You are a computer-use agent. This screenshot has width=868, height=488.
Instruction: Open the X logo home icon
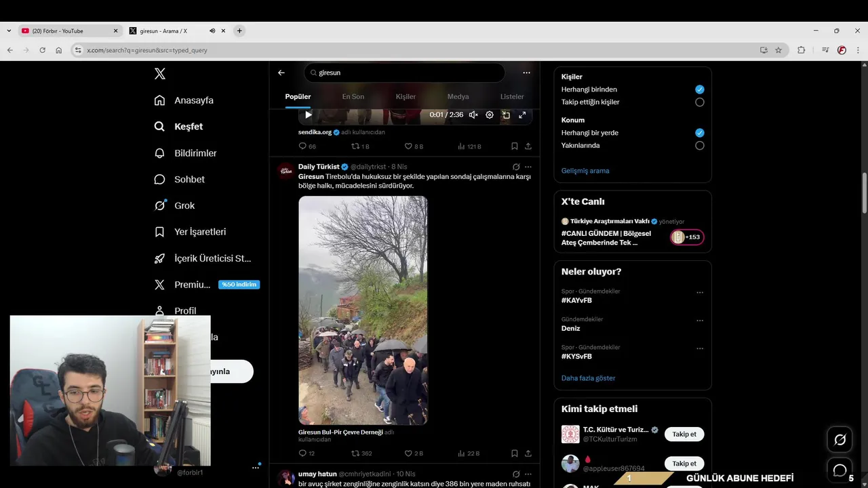click(160, 74)
